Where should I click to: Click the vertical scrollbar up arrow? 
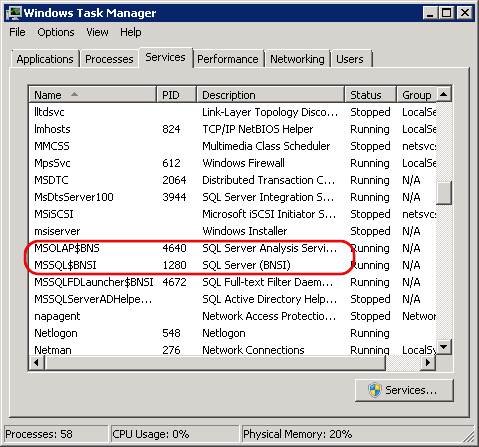click(444, 94)
